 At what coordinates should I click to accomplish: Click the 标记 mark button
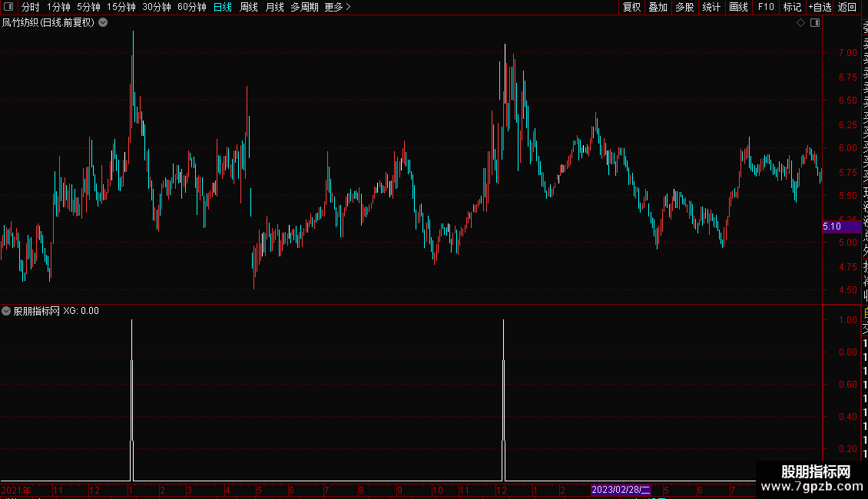coord(792,7)
